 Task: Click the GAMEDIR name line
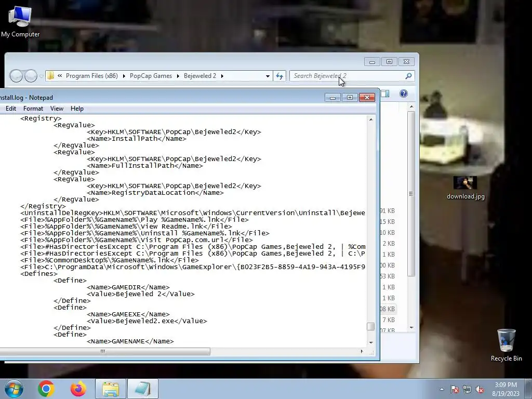coord(128,287)
